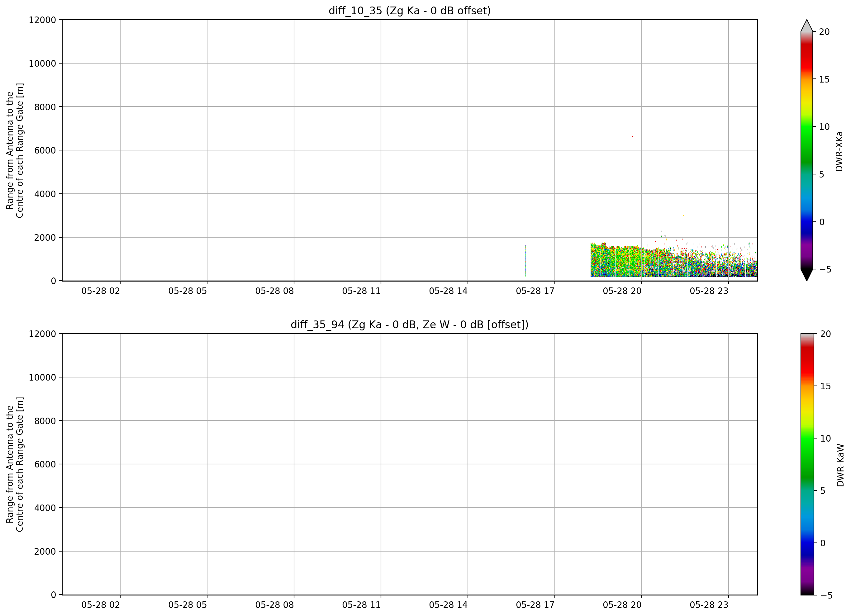
Task: Click the 2000 y-tick label on the top plot
Action: coord(45,238)
